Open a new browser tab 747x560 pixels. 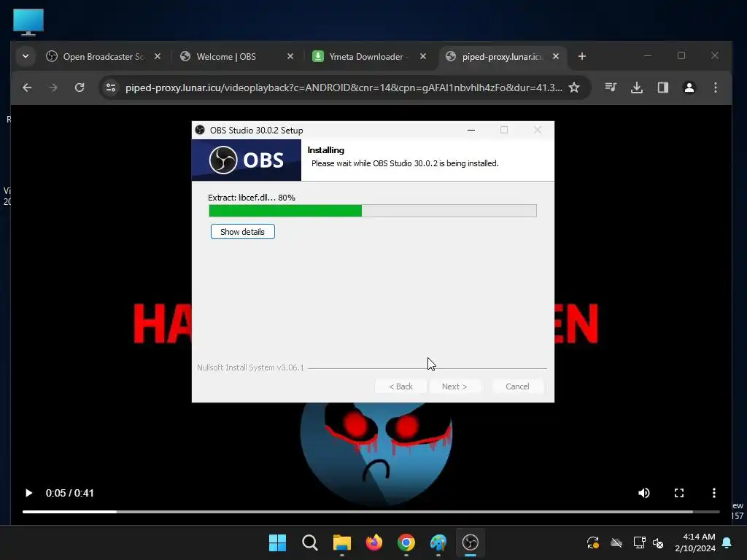click(x=581, y=56)
